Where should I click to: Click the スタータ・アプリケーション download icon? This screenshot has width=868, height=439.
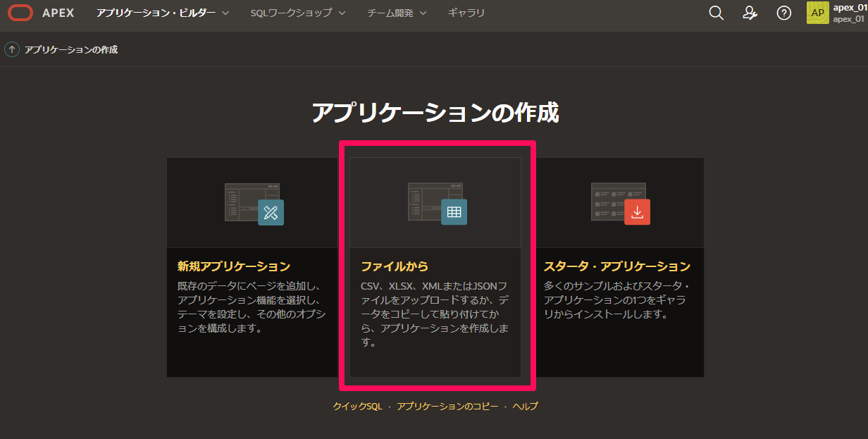[x=637, y=212]
